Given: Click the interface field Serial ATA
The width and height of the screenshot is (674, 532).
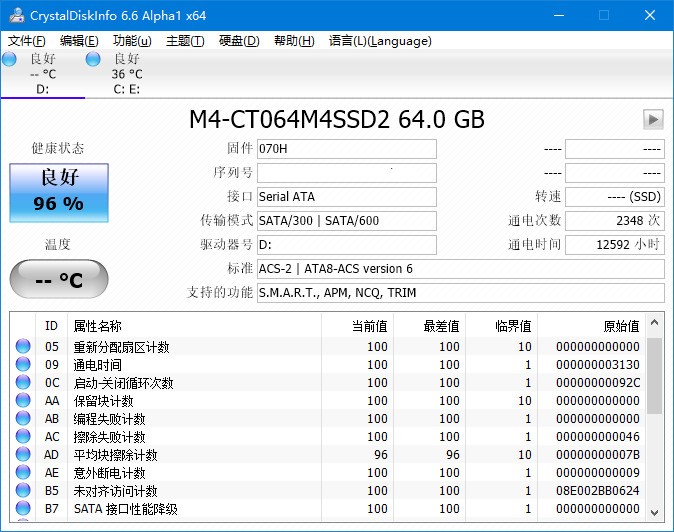Looking at the screenshot, I should (x=347, y=197).
